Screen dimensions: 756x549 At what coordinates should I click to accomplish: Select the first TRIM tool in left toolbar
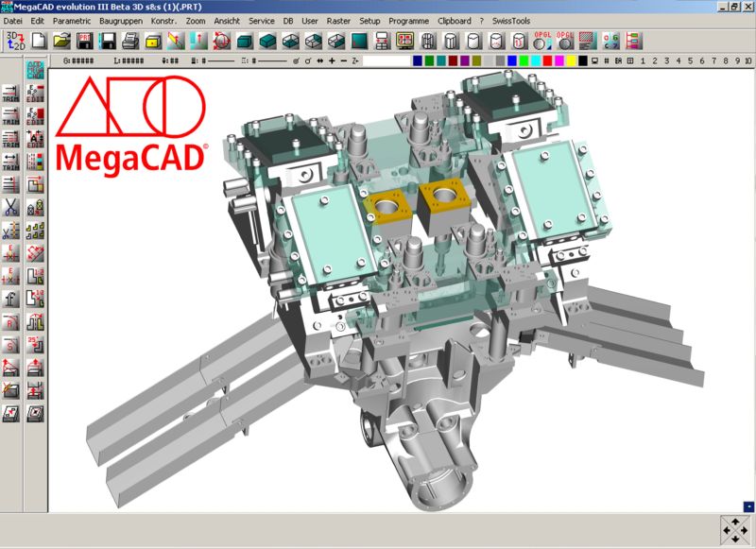[x=12, y=94]
